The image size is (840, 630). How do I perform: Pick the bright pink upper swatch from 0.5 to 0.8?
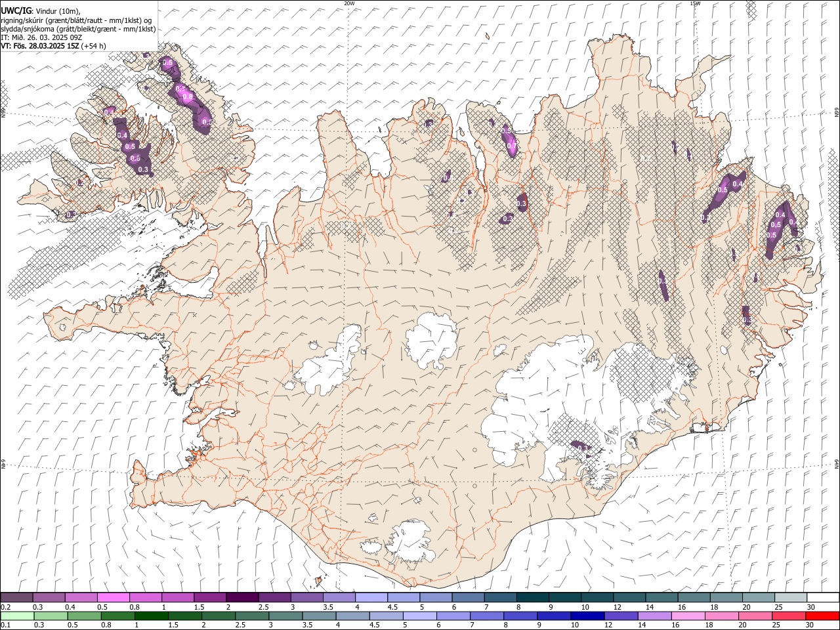(x=113, y=598)
